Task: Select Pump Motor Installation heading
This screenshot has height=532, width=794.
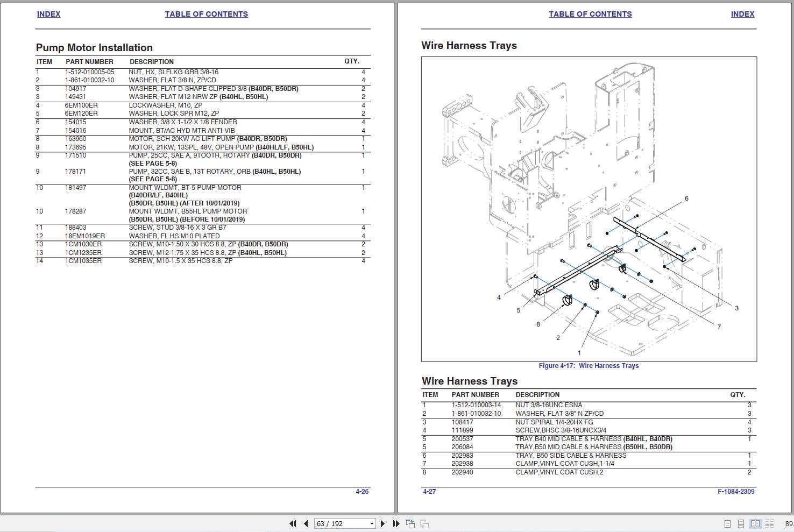Action: (94, 47)
